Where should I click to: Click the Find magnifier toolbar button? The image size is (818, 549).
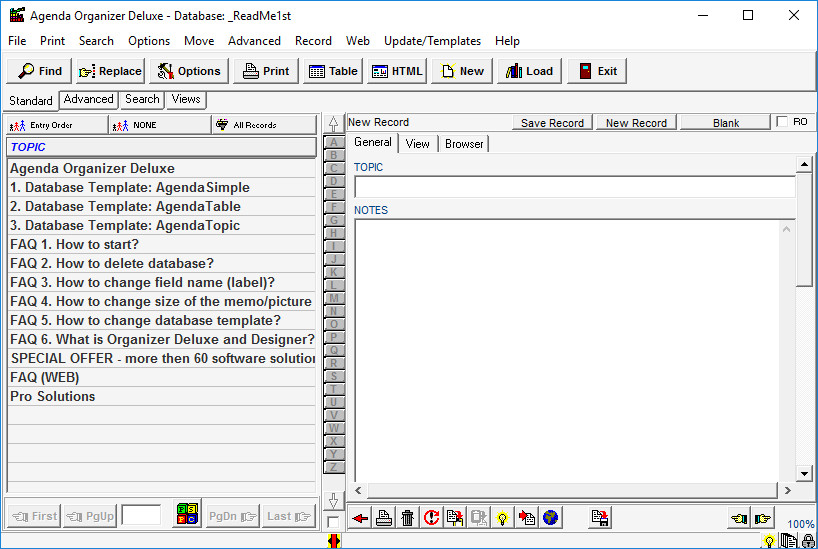(39, 71)
